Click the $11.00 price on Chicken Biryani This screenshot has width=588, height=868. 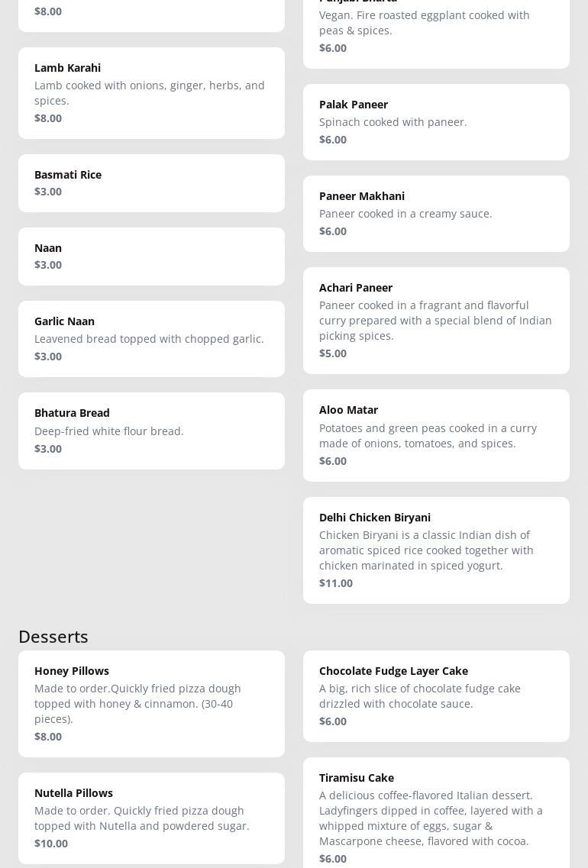tap(336, 583)
